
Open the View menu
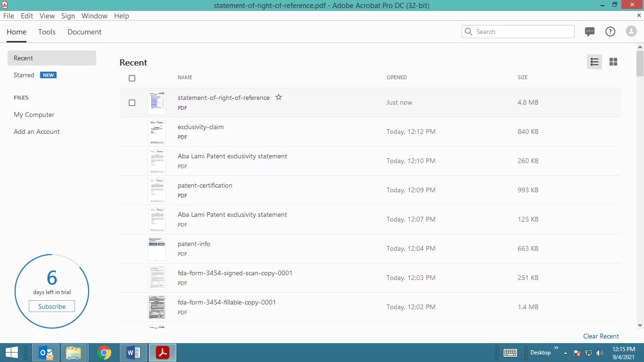click(47, 16)
